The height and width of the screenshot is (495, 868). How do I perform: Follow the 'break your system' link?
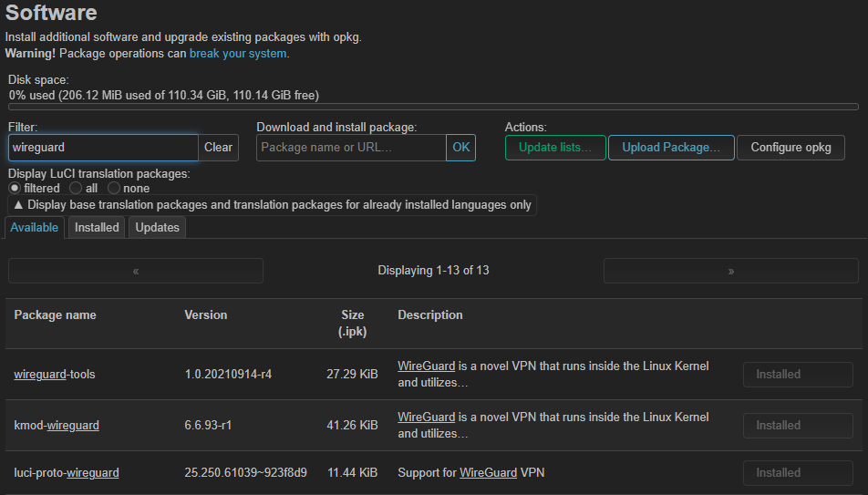(238, 54)
